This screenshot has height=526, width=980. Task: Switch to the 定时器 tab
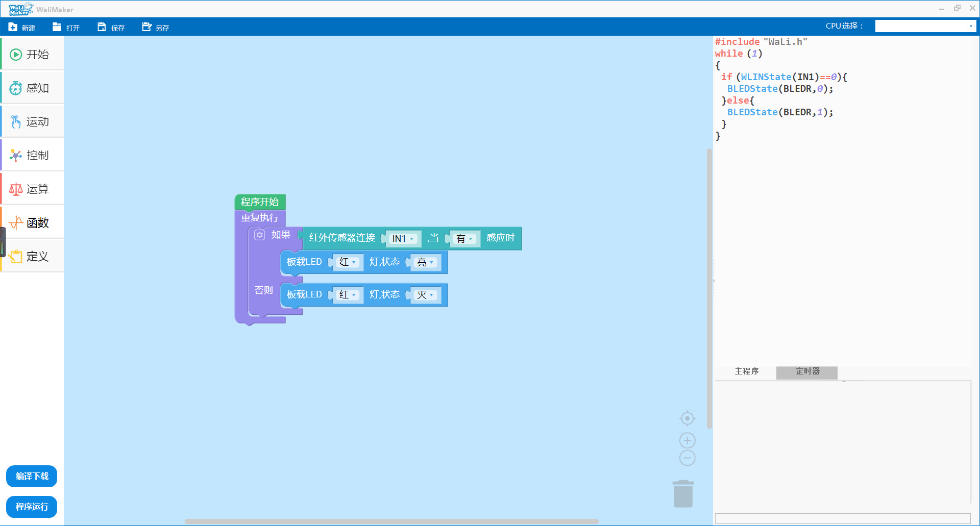[807, 371]
